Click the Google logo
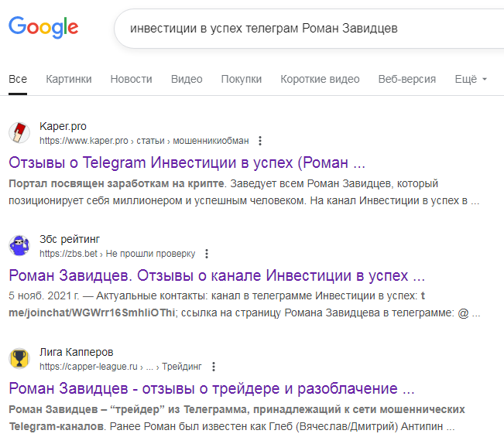The height and width of the screenshot is (444, 504). [x=43, y=29]
